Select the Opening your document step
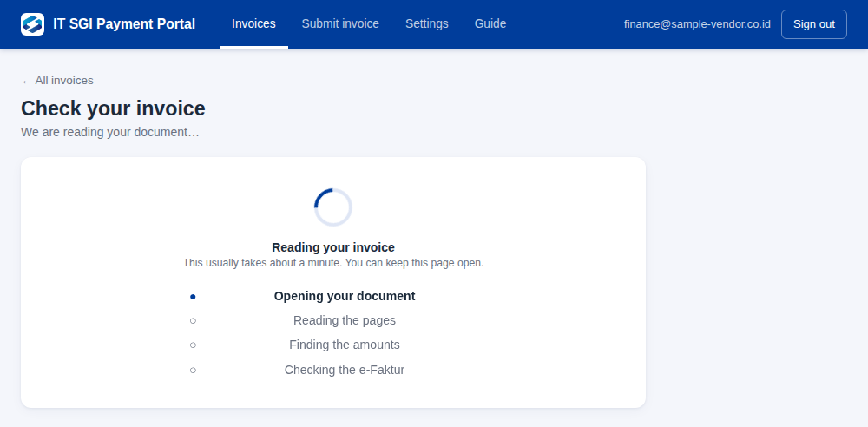868x427 pixels. pos(345,296)
